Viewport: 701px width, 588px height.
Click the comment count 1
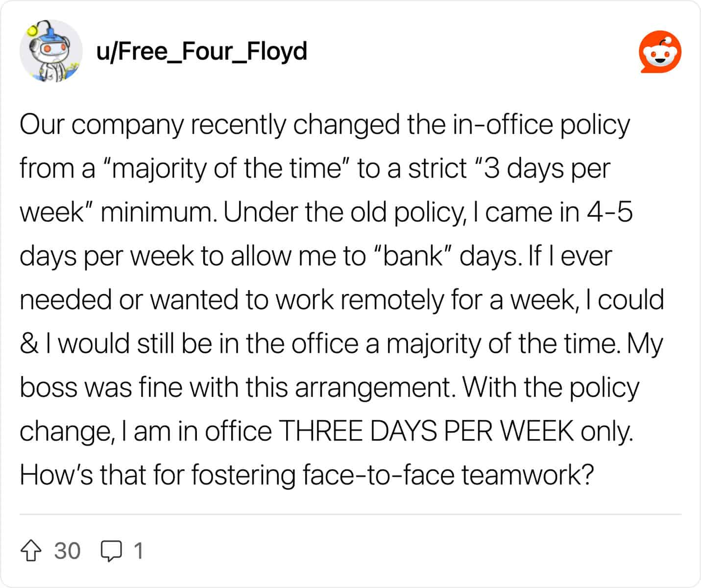139,551
